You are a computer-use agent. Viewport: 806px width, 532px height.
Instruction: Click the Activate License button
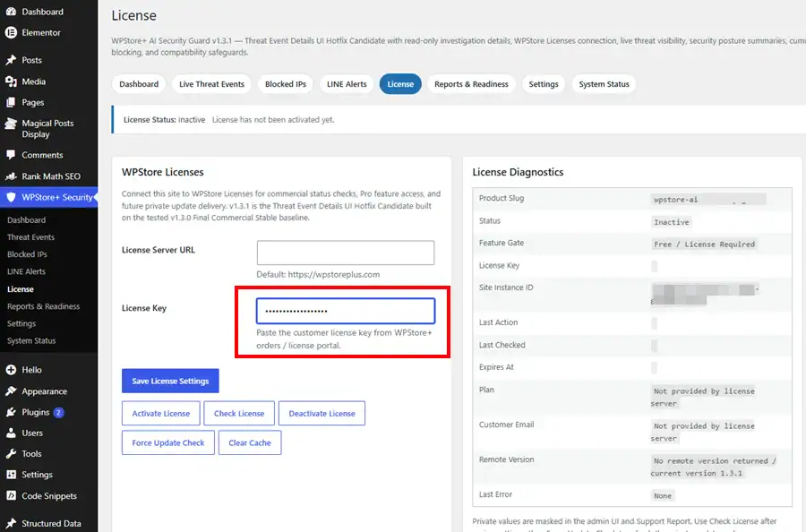pyautogui.click(x=161, y=413)
